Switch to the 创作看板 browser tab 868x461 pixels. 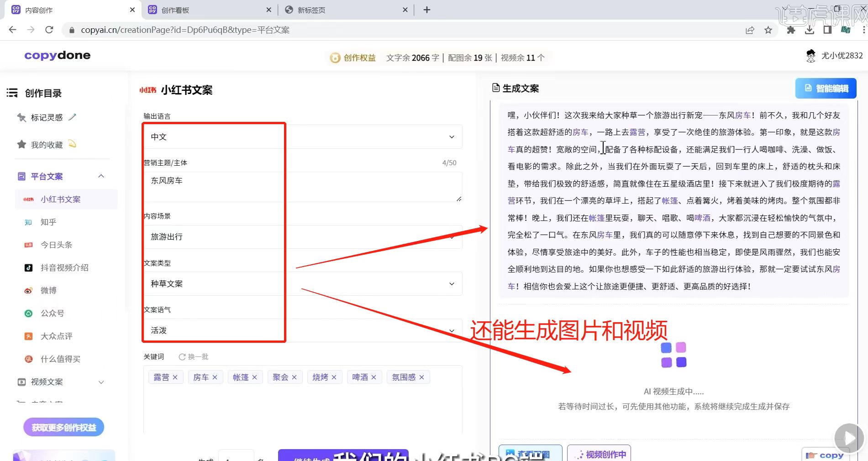[209, 10]
